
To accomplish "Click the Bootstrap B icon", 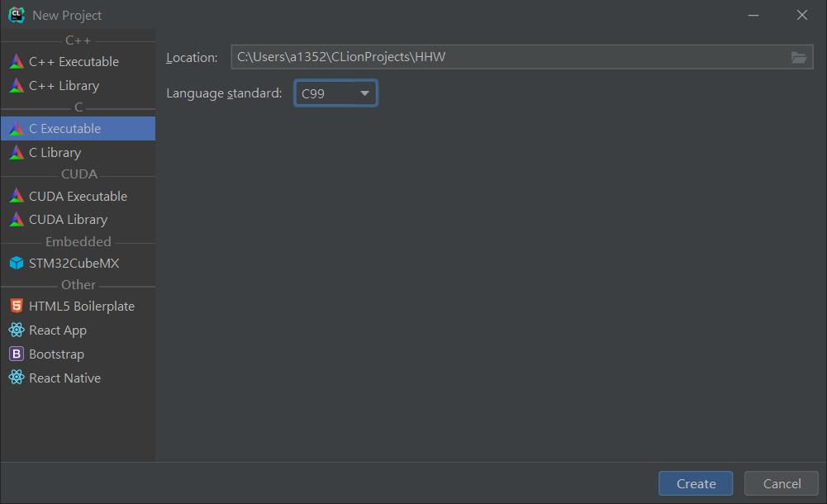I will pos(17,354).
